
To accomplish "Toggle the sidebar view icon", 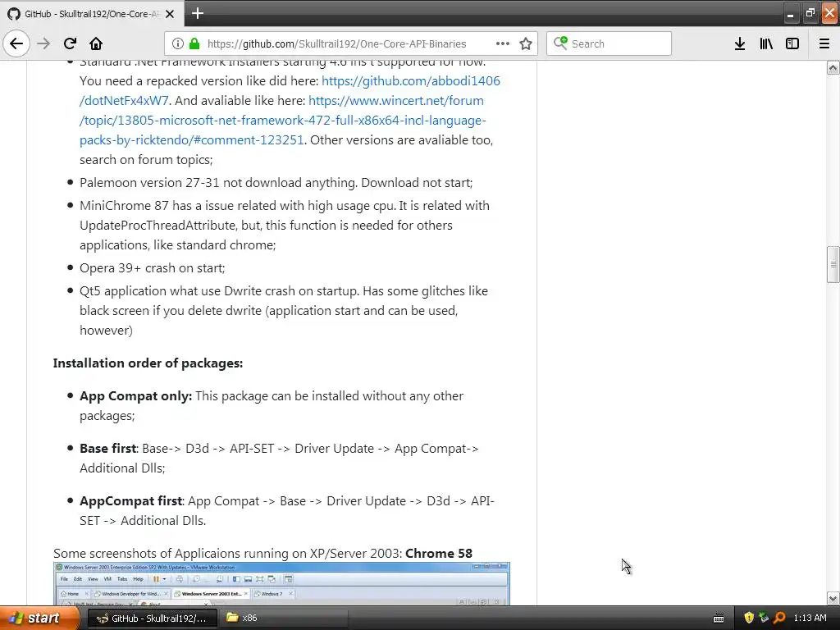I will click(792, 43).
